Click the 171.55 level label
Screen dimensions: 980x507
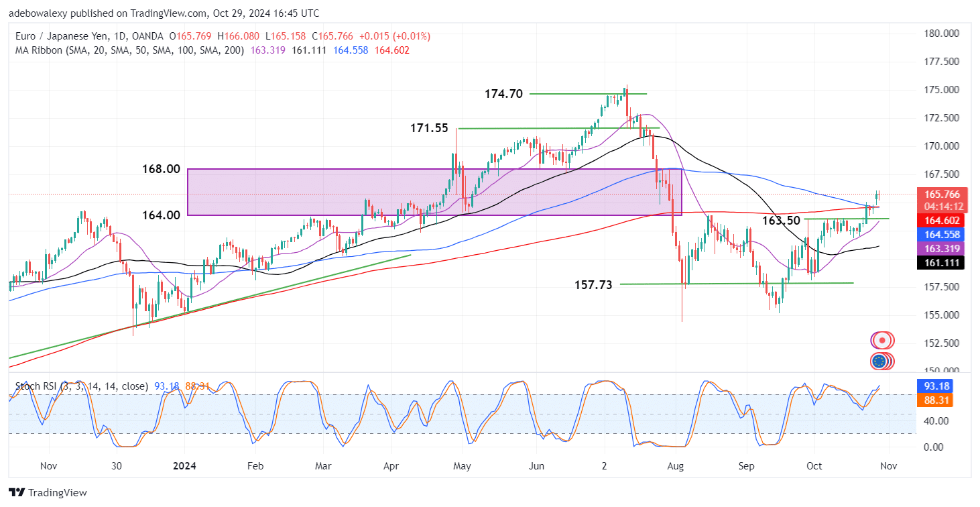(x=429, y=127)
